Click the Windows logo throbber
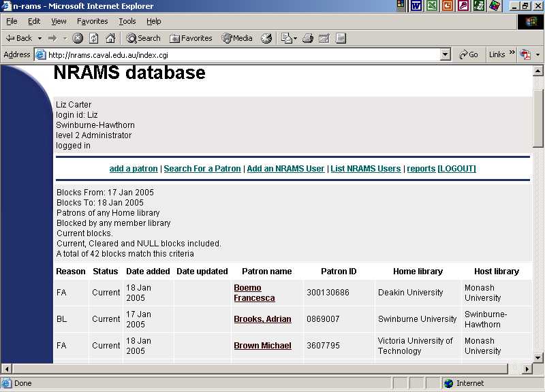 pos(531,22)
